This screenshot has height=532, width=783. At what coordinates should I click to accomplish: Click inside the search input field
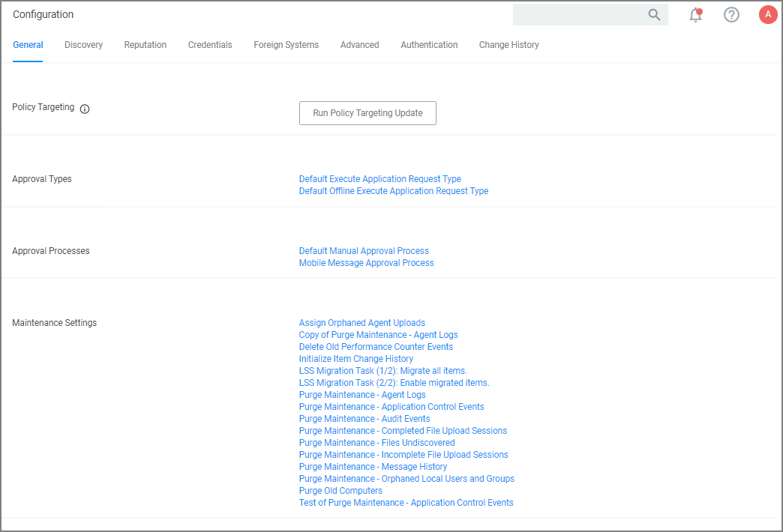[x=577, y=15]
